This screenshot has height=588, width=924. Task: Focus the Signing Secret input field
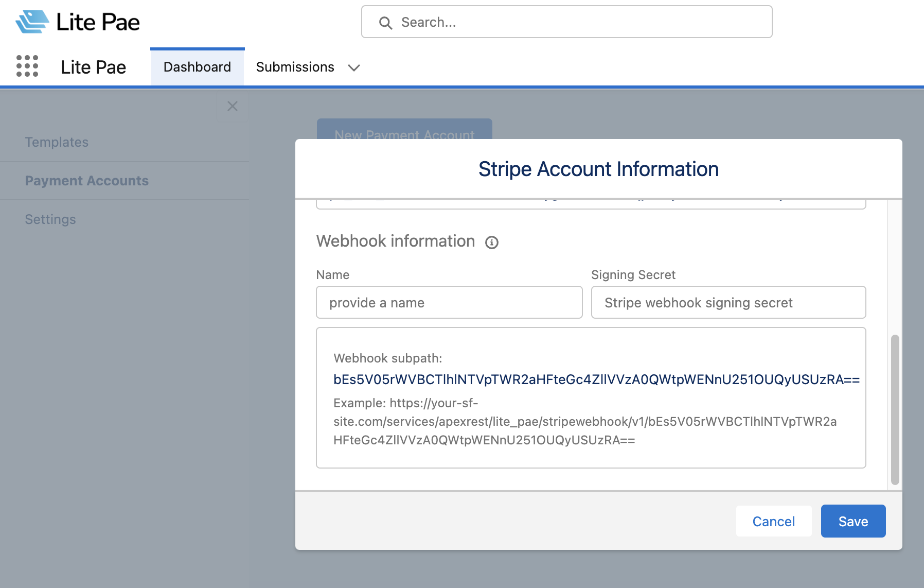coord(728,302)
